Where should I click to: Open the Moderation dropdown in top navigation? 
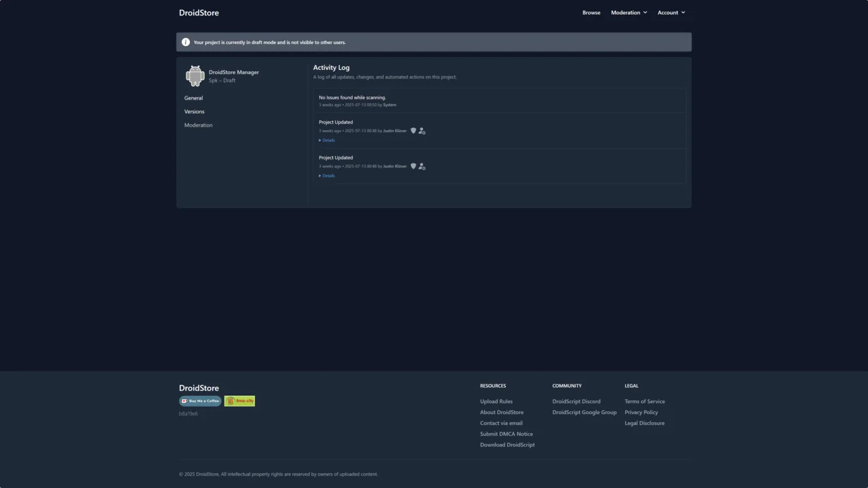point(629,12)
